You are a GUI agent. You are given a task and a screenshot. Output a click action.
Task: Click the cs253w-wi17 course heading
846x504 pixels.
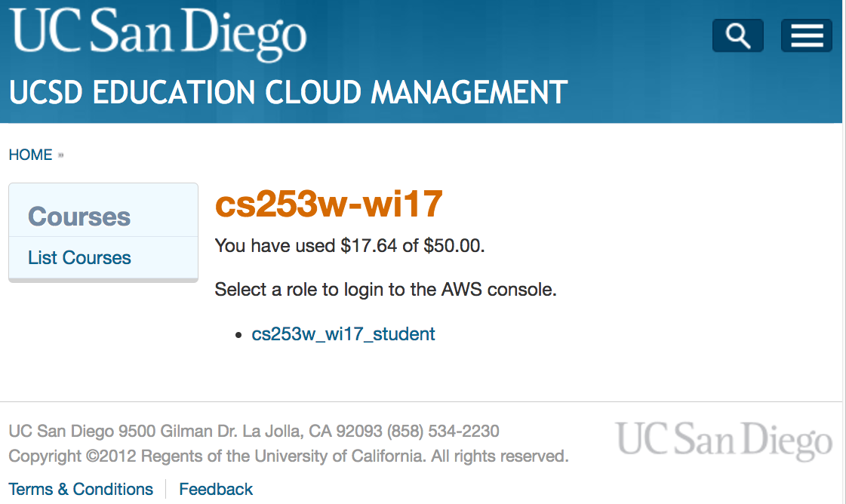329,204
